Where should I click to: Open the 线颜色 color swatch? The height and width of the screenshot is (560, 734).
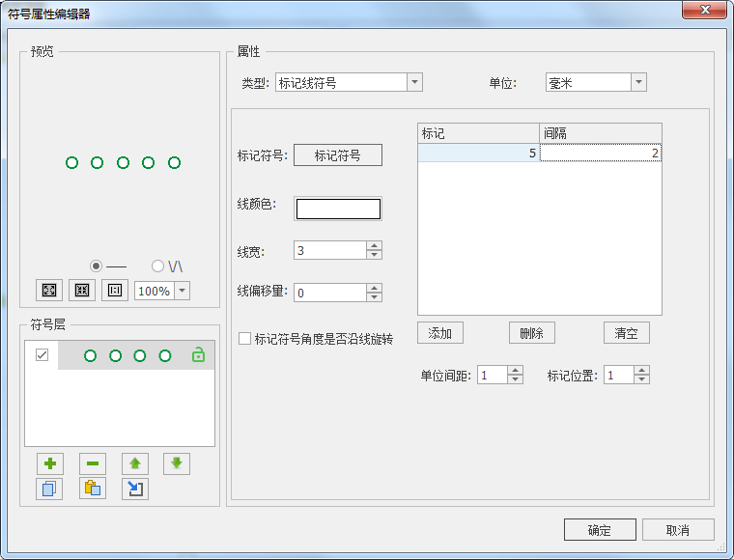pyautogui.click(x=338, y=209)
